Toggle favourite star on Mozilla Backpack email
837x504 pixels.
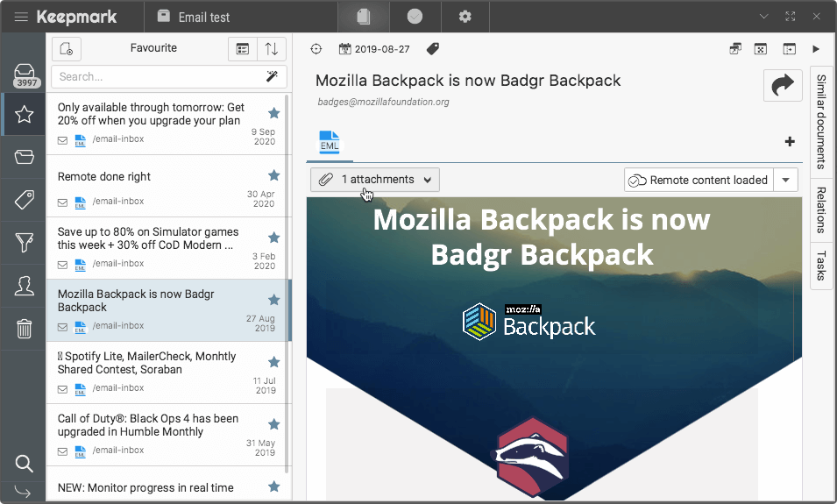pyautogui.click(x=274, y=300)
